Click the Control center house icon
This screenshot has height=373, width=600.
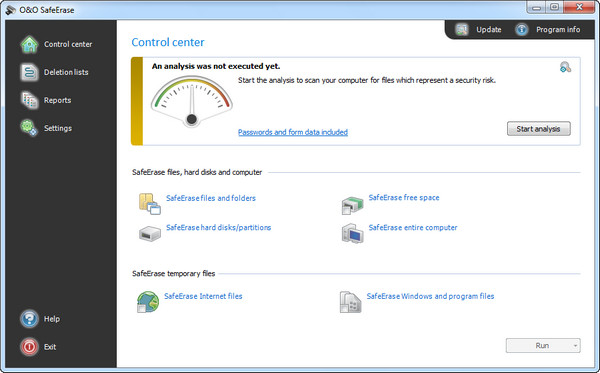[29, 44]
